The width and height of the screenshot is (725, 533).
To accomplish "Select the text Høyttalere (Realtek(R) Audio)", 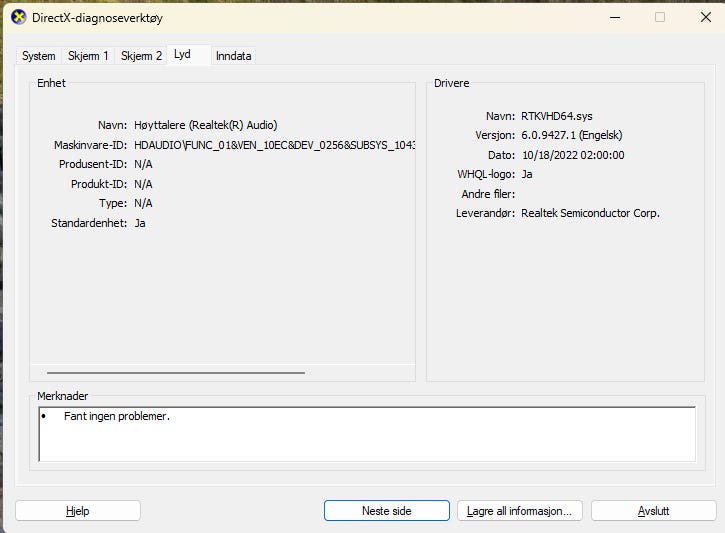I will point(206,125).
